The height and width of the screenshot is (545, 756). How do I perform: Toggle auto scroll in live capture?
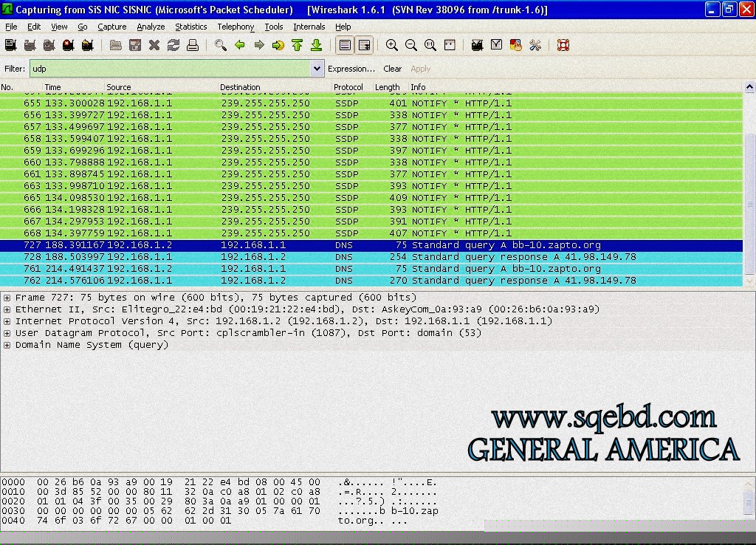click(x=364, y=46)
